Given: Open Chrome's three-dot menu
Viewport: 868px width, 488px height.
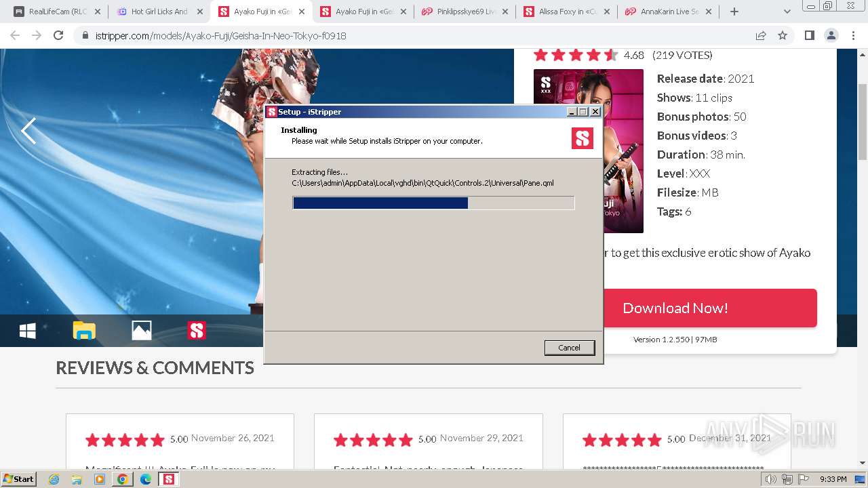Looking at the screenshot, I should point(852,35).
